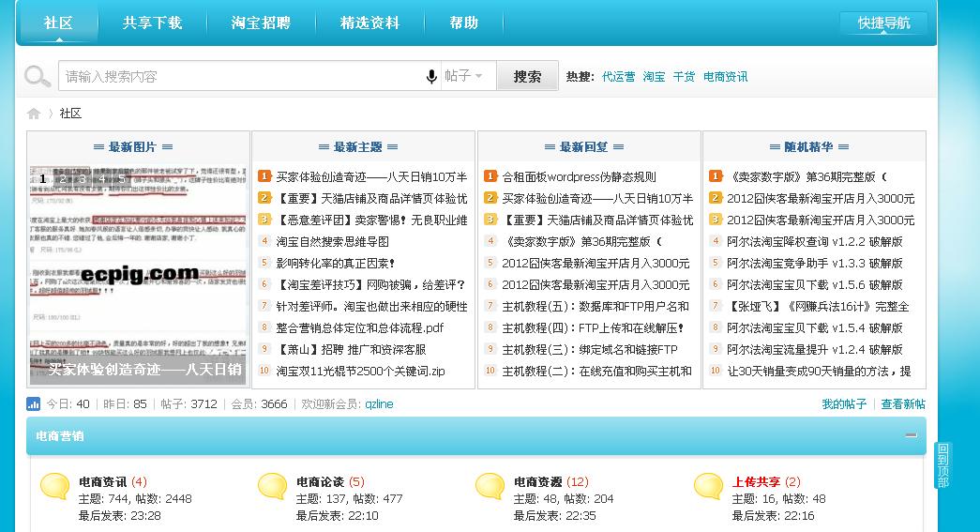Open 【张娅飞】《网赚兵法16计》完整全 post

coord(819,306)
